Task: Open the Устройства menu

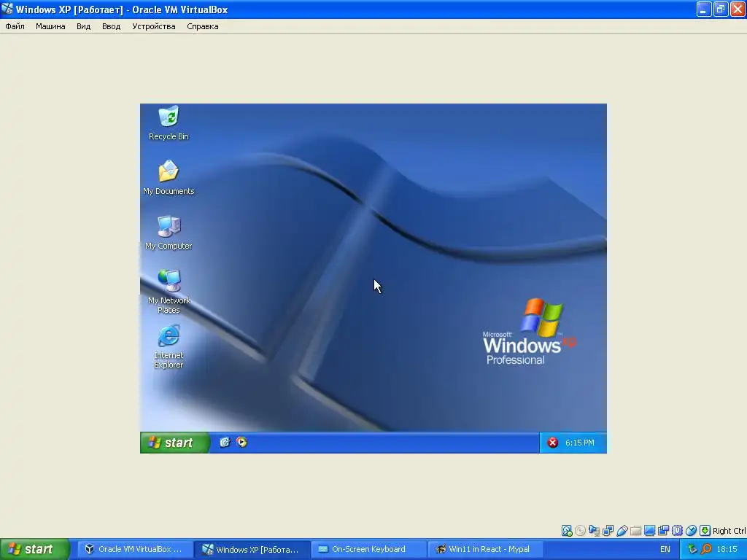Action: tap(153, 26)
